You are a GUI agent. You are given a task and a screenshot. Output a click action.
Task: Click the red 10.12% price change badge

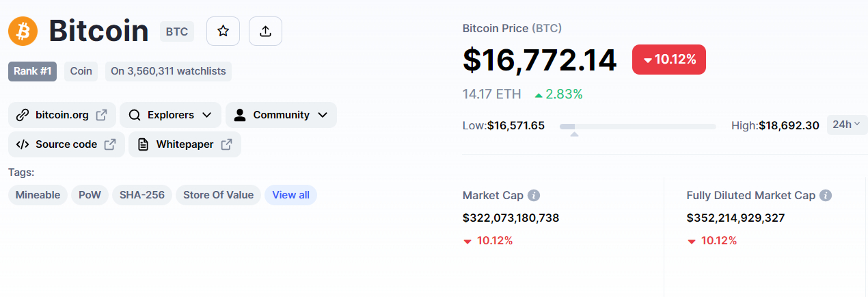point(669,60)
